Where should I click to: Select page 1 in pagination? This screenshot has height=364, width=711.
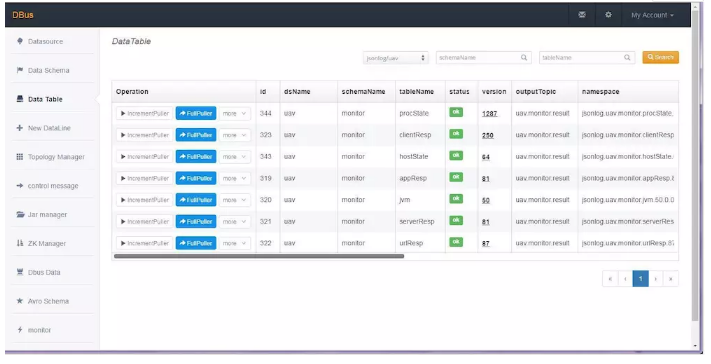640,279
